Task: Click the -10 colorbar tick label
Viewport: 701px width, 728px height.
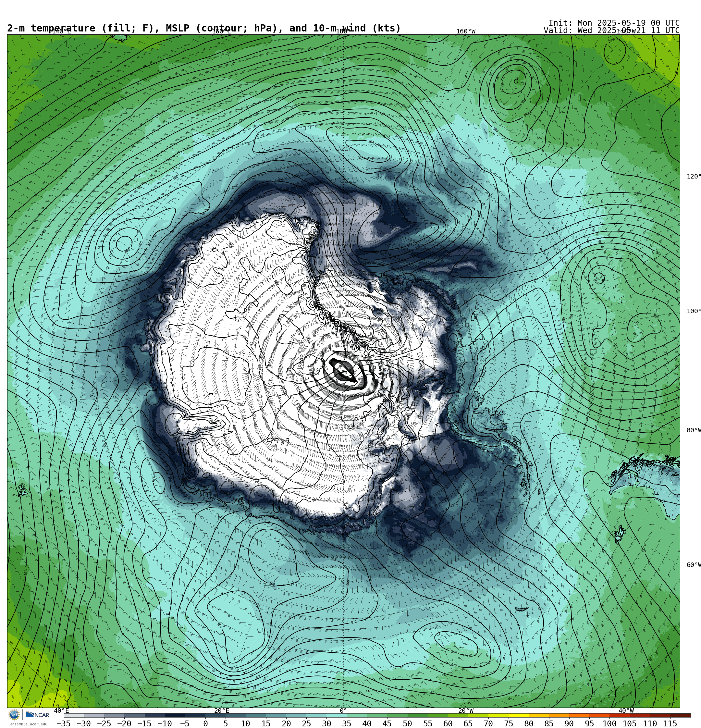Action: tap(165, 723)
